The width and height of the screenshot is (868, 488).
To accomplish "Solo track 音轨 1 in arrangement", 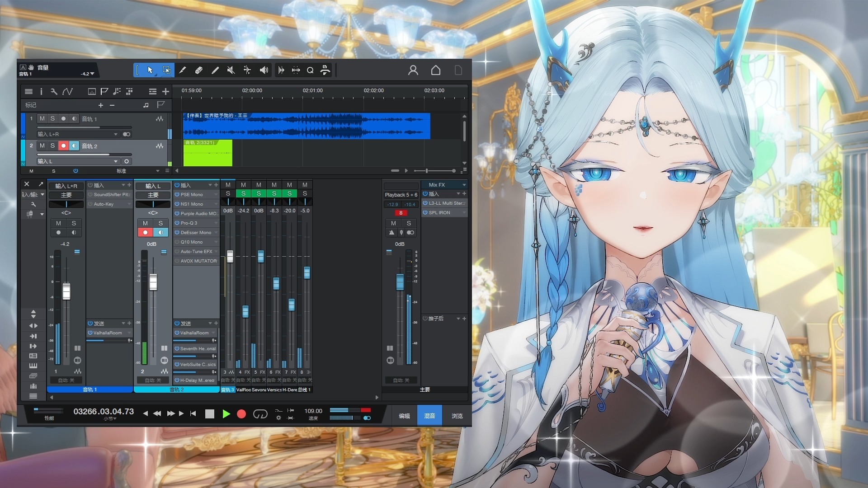I will tap(52, 118).
